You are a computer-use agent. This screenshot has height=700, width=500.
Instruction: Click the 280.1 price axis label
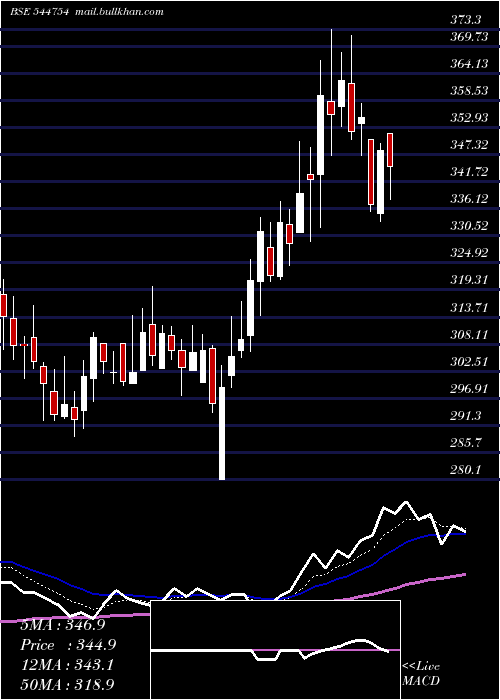466,470
